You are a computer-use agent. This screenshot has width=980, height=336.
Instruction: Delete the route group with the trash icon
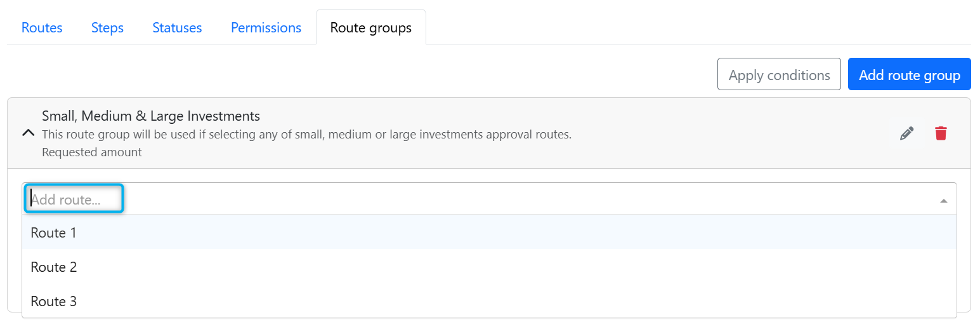click(x=941, y=133)
